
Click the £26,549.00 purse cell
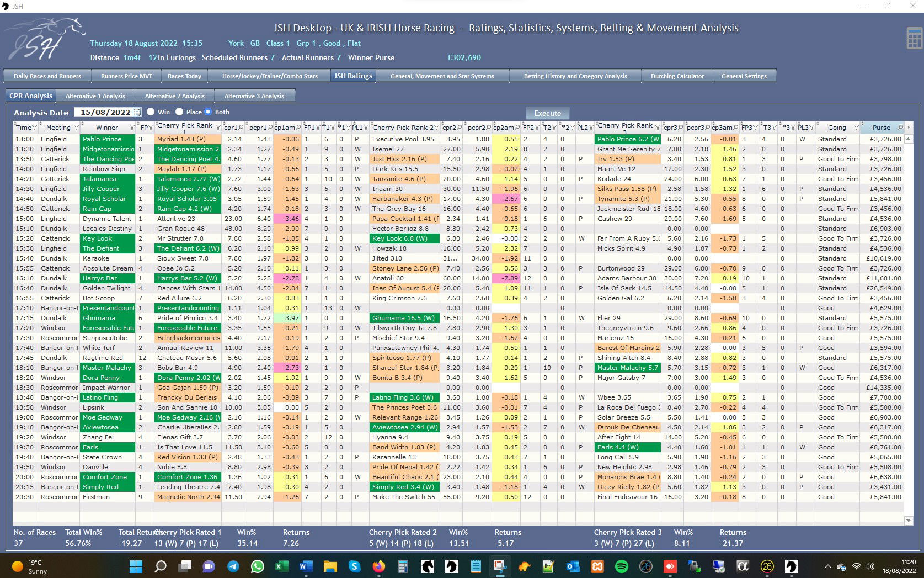click(x=882, y=288)
